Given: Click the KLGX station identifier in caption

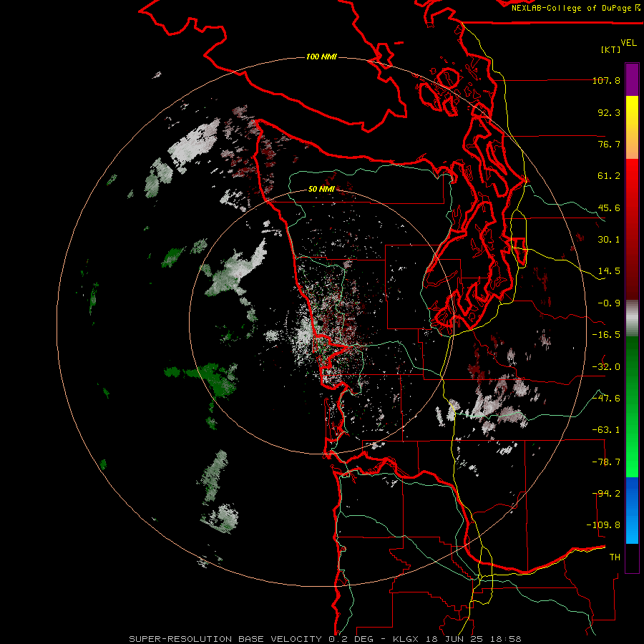Looking at the screenshot, I should point(406,639).
